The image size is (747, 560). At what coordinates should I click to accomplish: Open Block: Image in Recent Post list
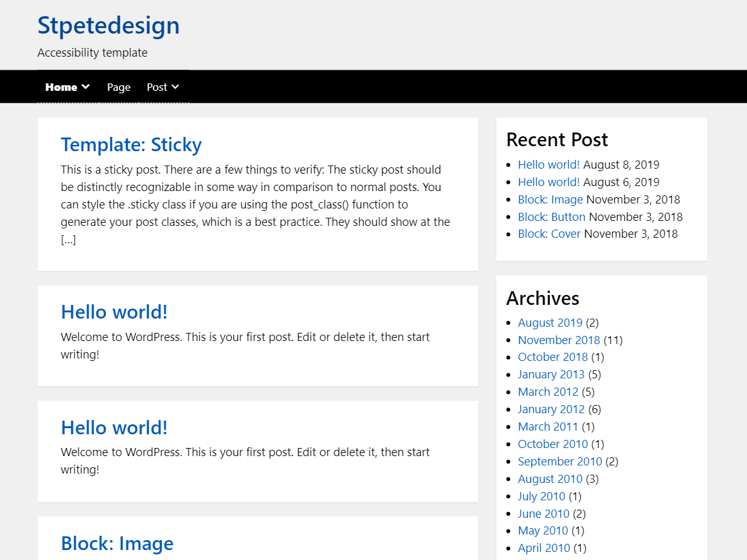[x=550, y=200]
